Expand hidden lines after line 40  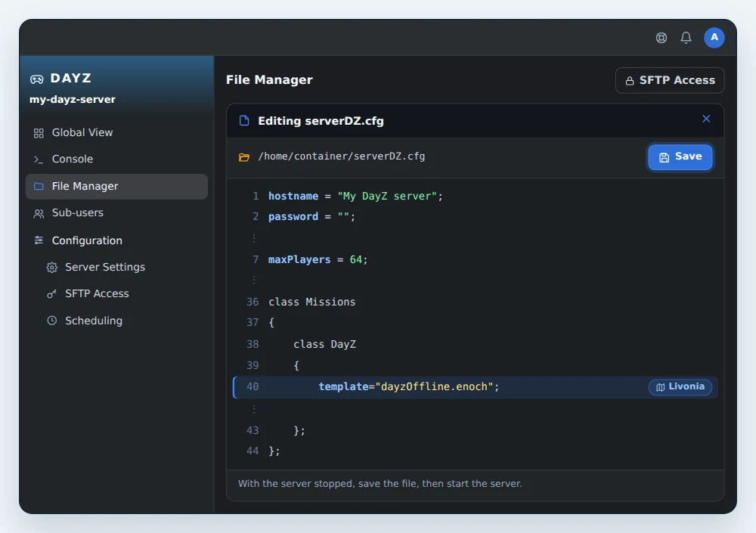click(x=254, y=410)
